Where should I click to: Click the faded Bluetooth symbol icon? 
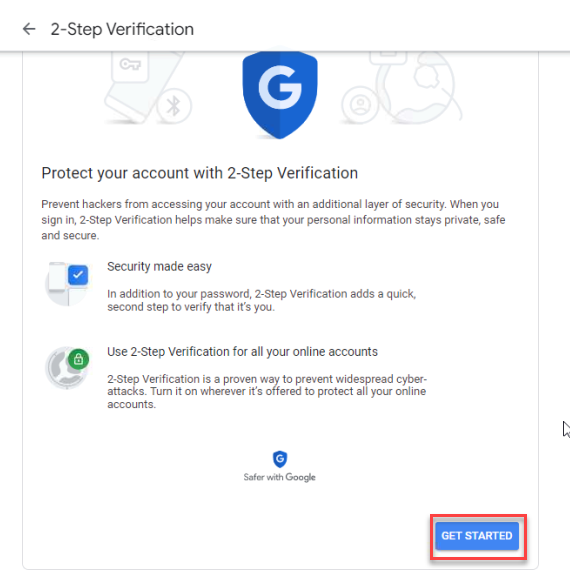[174, 106]
